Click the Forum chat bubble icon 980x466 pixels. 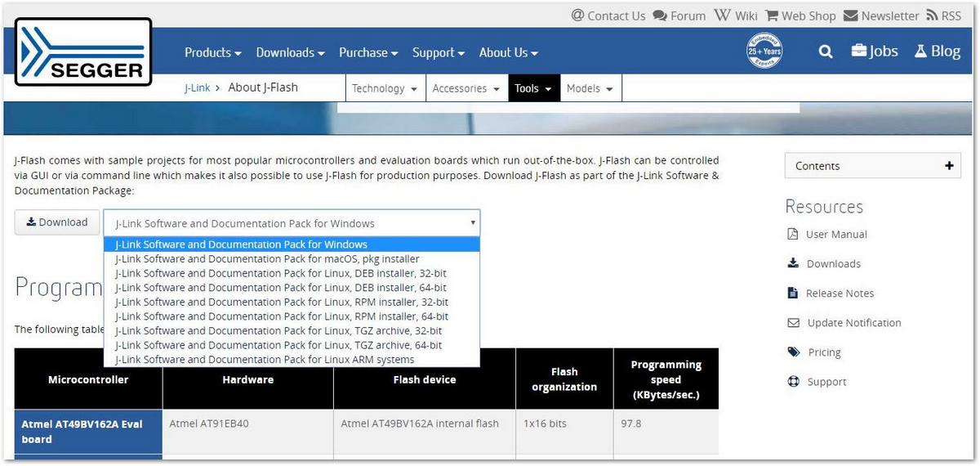(x=660, y=16)
